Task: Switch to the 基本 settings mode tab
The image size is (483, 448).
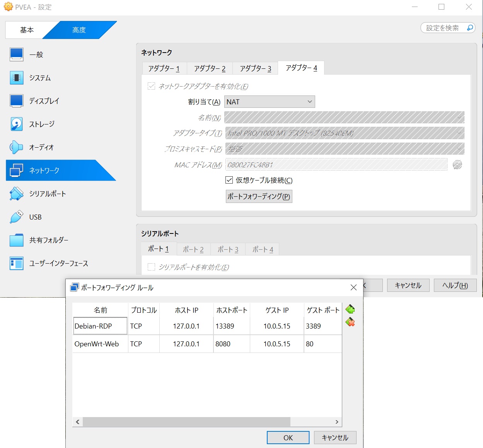Action: pos(27,30)
